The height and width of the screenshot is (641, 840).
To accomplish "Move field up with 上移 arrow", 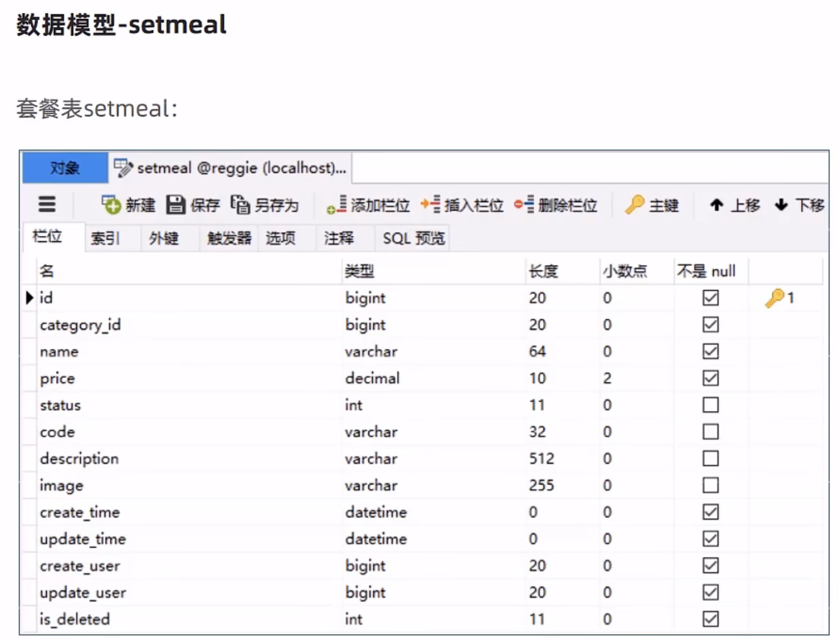I will tap(717, 205).
